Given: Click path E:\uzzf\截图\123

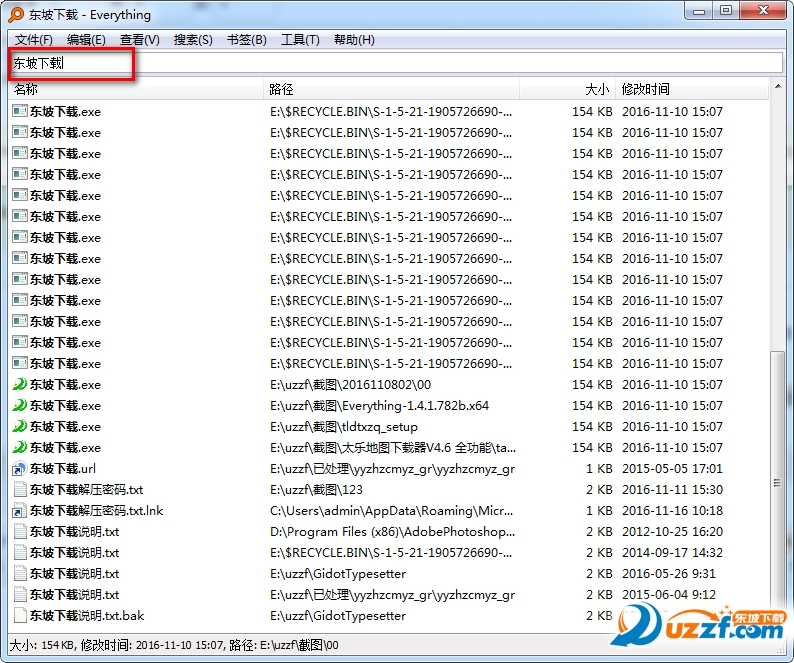Looking at the screenshot, I should [x=316, y=490].
